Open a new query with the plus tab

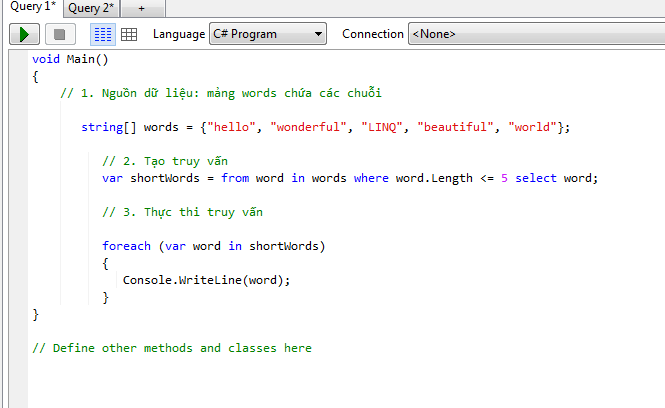(x=141, y=8)
